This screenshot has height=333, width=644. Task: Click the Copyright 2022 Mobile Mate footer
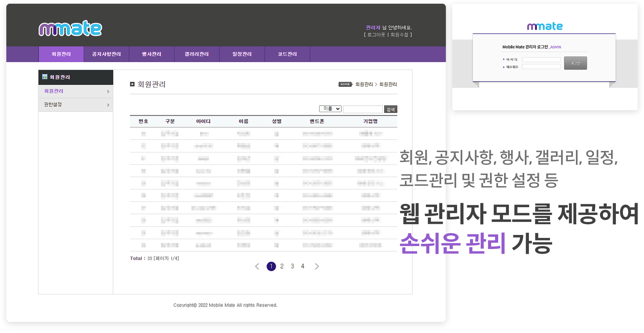[225, 305]
